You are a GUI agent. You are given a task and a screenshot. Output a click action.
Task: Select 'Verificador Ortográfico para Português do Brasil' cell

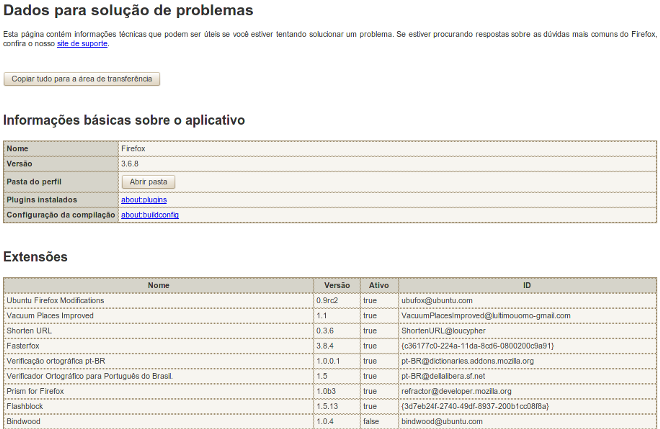pos(159,376)
